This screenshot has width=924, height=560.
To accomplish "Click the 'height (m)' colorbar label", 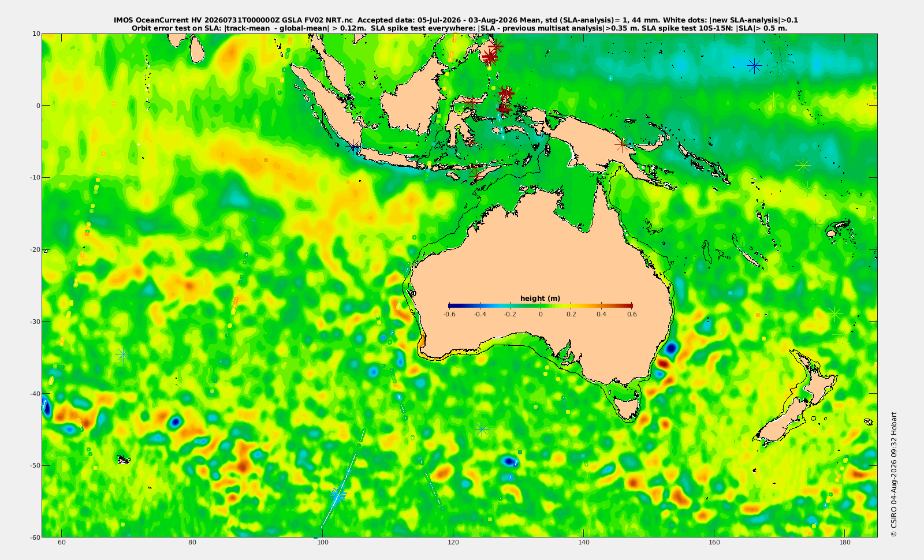I will [540, 298].
